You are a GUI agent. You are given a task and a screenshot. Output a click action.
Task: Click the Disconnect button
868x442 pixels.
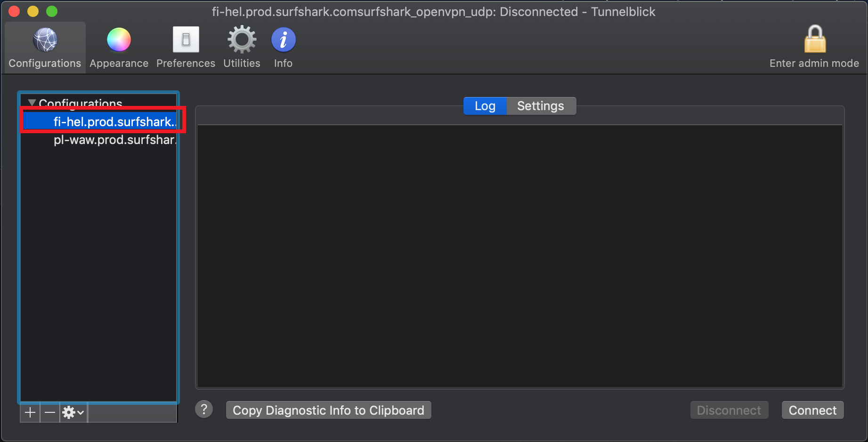click(x=729, y=410)
